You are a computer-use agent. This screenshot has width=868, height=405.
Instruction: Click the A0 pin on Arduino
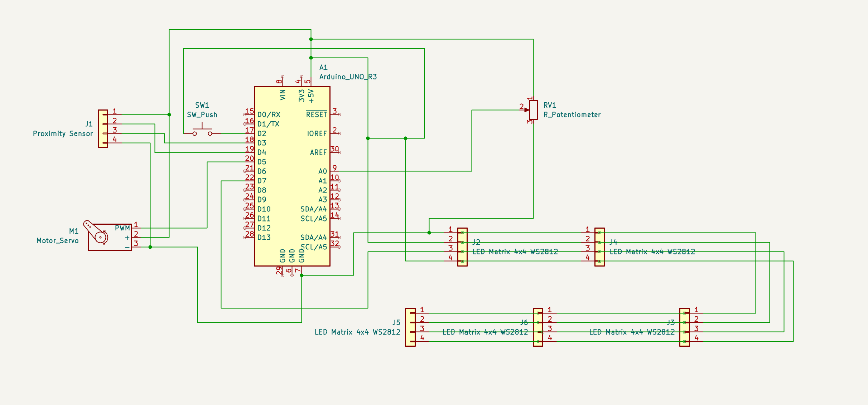pos(335,171)
